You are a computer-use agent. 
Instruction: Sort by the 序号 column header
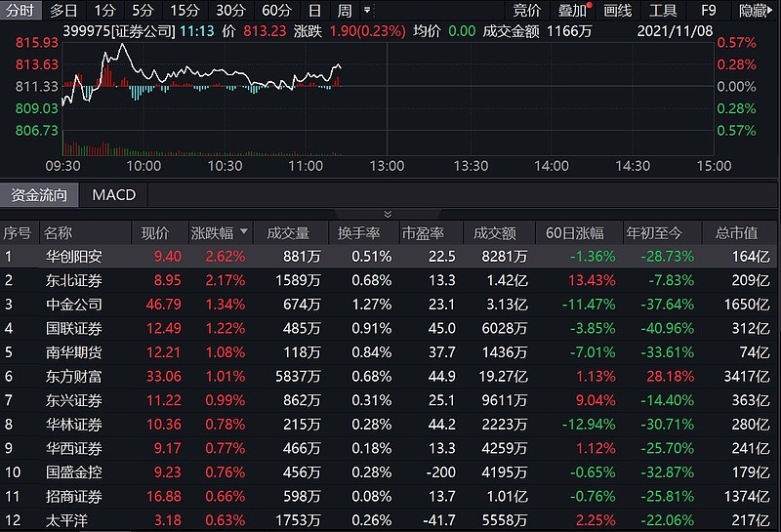click(x=18, y=232)
